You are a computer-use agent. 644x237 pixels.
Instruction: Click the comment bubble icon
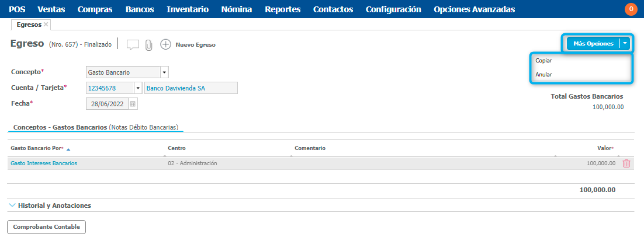[133, 44]
